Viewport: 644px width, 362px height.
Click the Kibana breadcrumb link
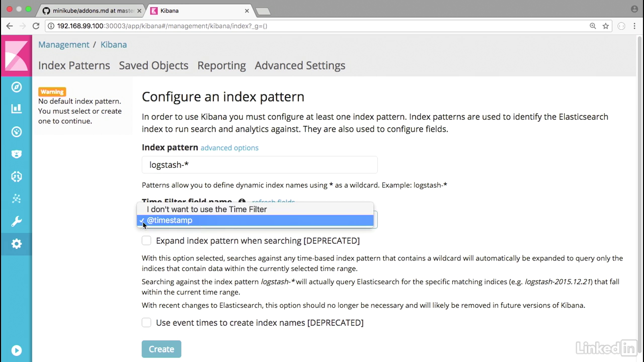click(114, 44)
